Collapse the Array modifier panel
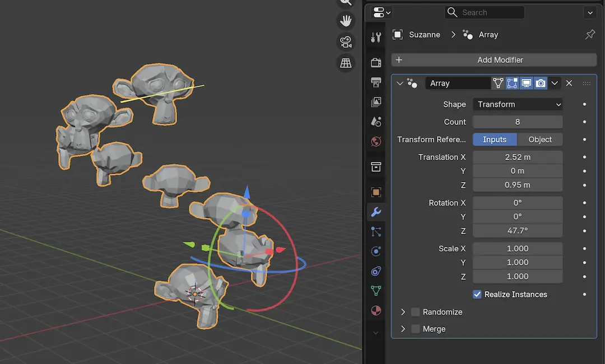The height and width of the screenshot is (364, 605). [399, 83]
